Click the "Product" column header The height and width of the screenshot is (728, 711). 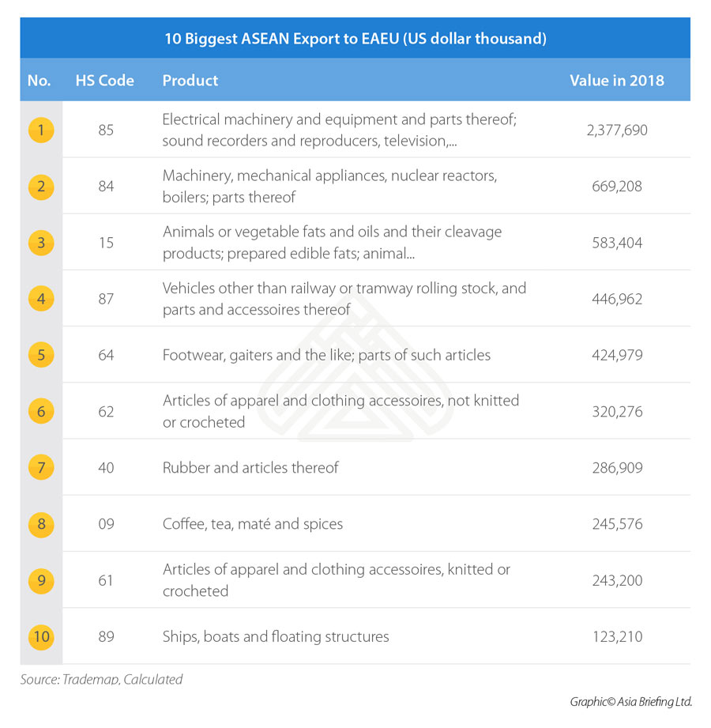pos(190,81)
